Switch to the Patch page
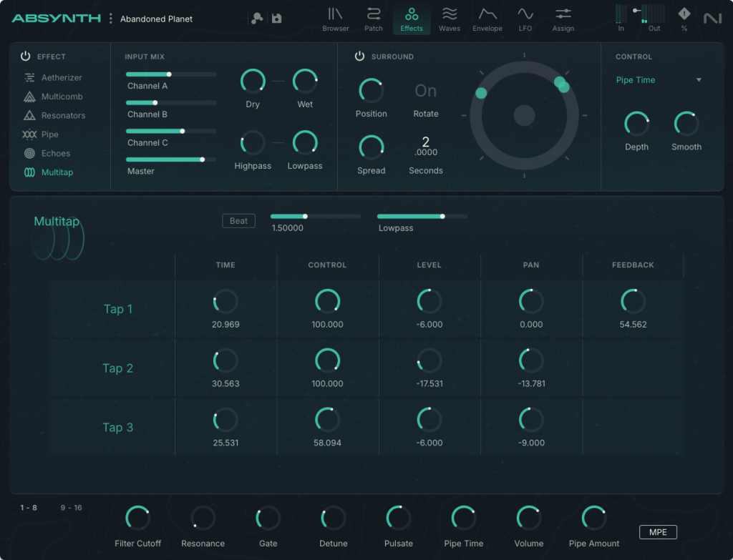The height and width of the screenshot is (560, 733). 373,19
